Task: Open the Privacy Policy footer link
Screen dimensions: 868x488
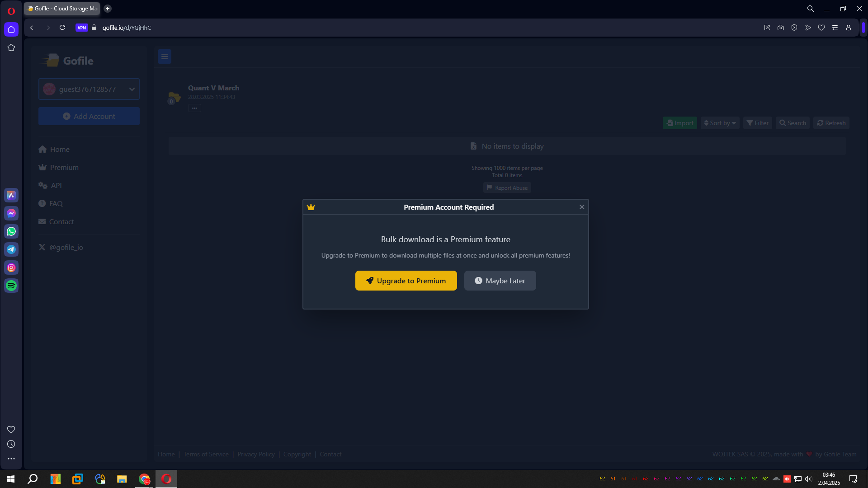Action: 256,454
